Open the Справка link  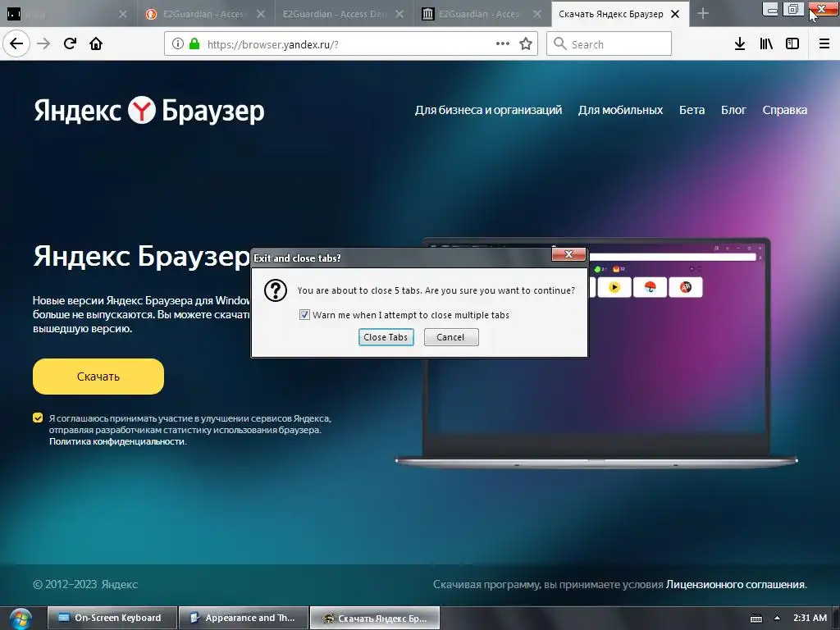[785, 110]
